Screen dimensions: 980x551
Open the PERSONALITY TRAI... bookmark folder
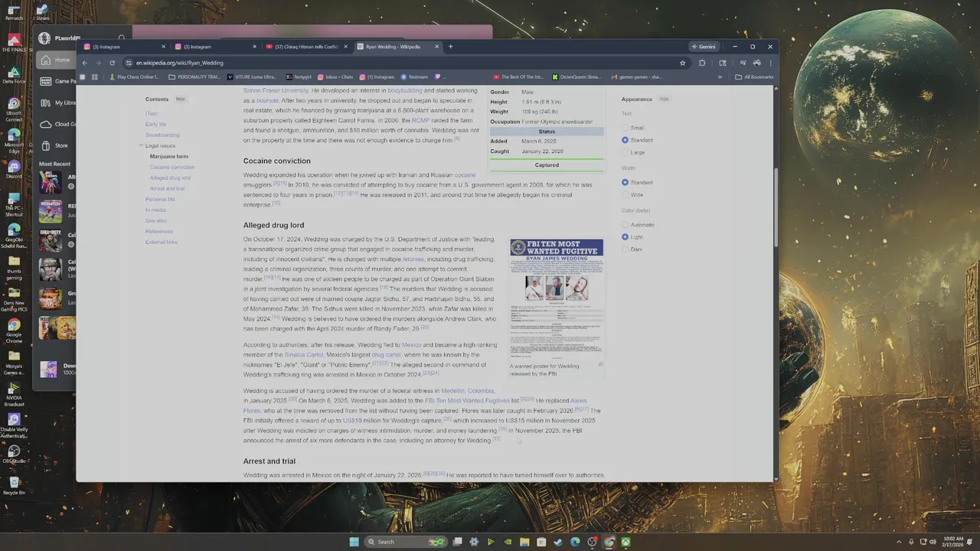(x=194, y=77)
